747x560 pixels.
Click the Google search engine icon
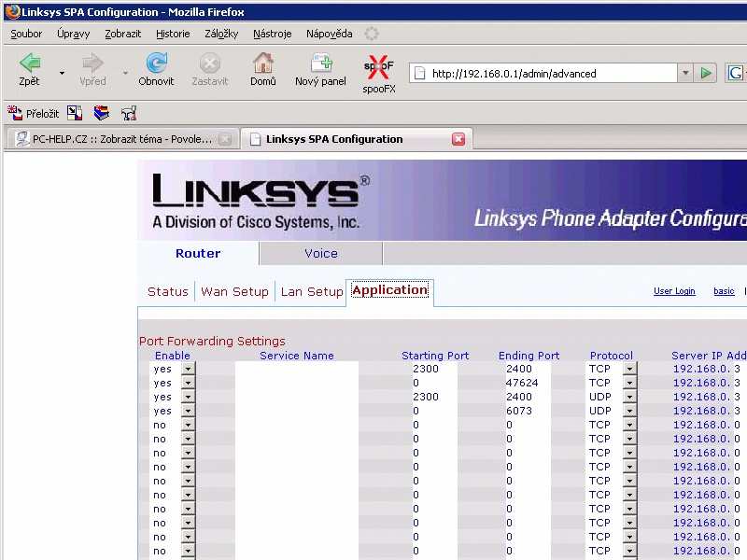(x=736, y=74)
